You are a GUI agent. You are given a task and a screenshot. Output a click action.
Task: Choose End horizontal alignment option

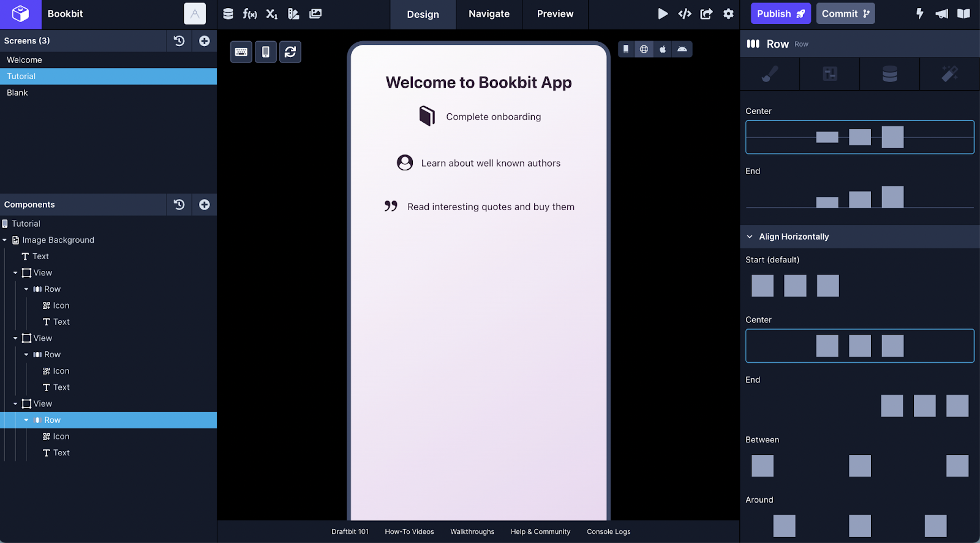coord(924,406)
